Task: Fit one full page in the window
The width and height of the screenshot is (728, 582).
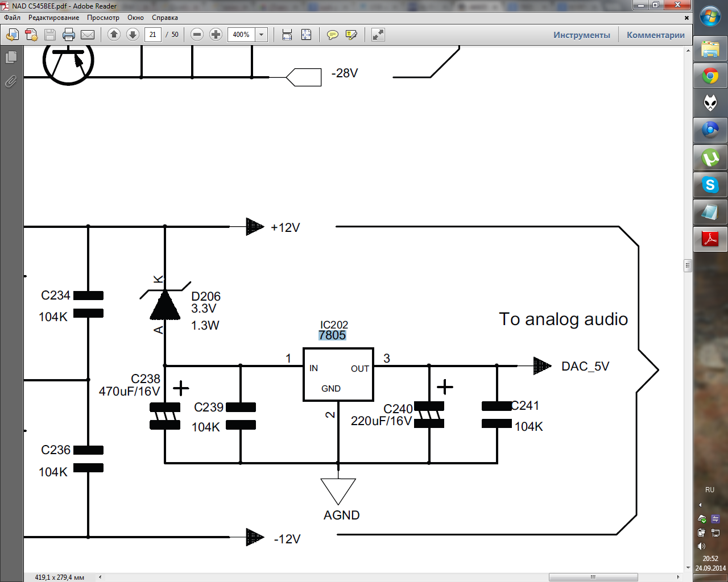Action: point(306,35)
